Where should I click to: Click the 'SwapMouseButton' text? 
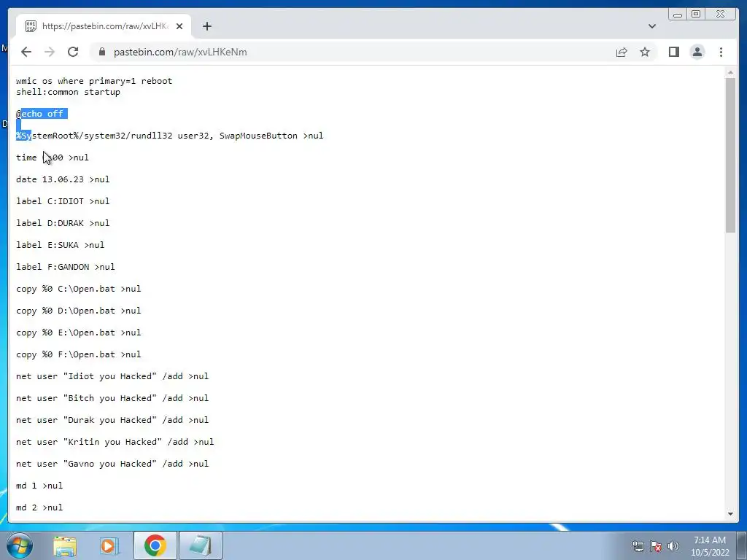coord(258,136)
